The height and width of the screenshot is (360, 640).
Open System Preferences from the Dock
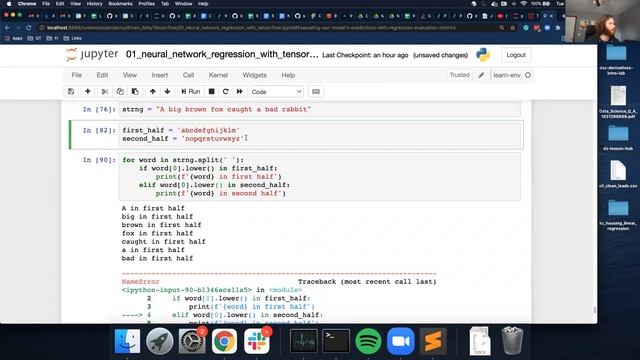[x=191, y=341]
